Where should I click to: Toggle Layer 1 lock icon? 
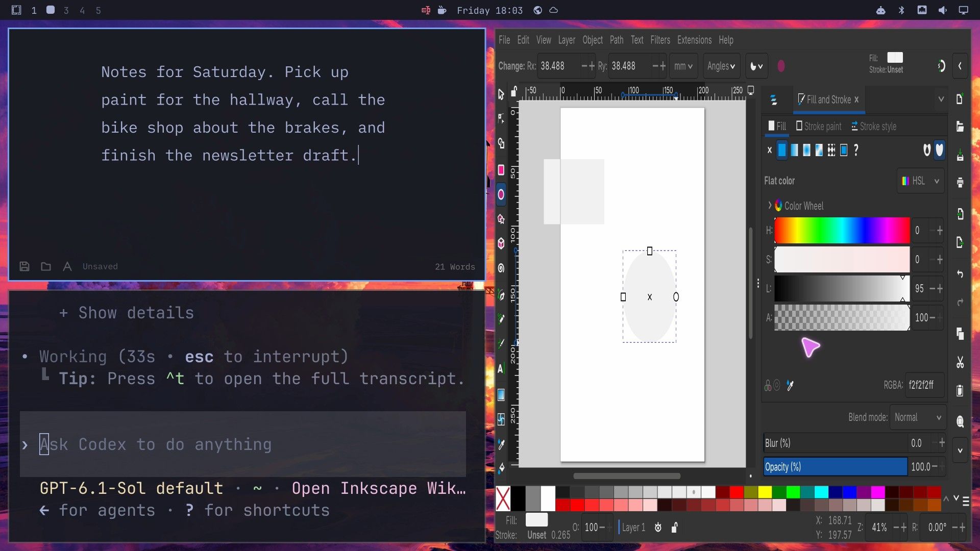click(674, 528)
